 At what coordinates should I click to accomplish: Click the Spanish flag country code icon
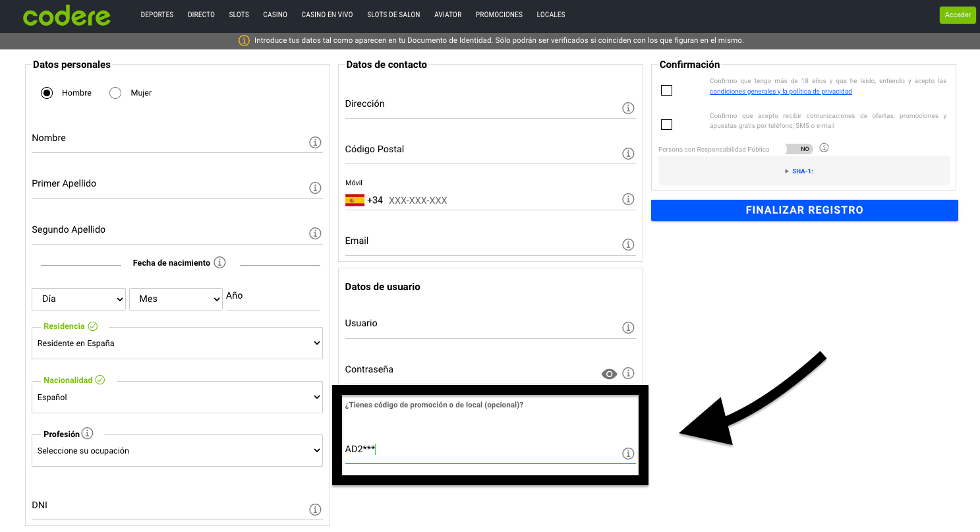(x=355, y=200)
